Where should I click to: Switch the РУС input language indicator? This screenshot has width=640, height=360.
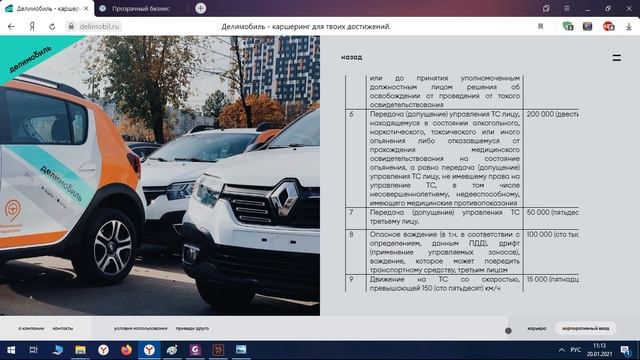(x=576, y=350)
